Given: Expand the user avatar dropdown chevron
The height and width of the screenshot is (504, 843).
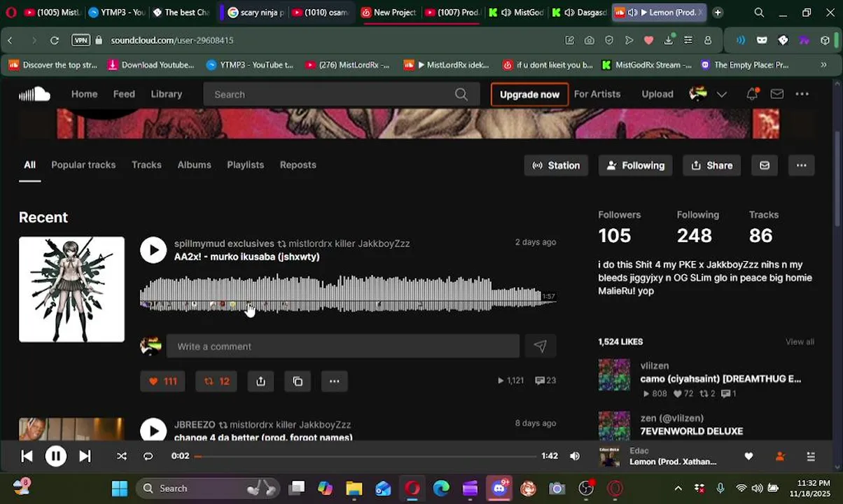Looking at the screenshot, I should (x=722, y=94).
